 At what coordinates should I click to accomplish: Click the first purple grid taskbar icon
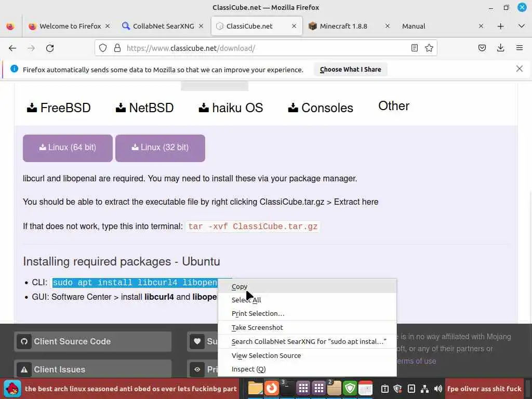[303, 389]
